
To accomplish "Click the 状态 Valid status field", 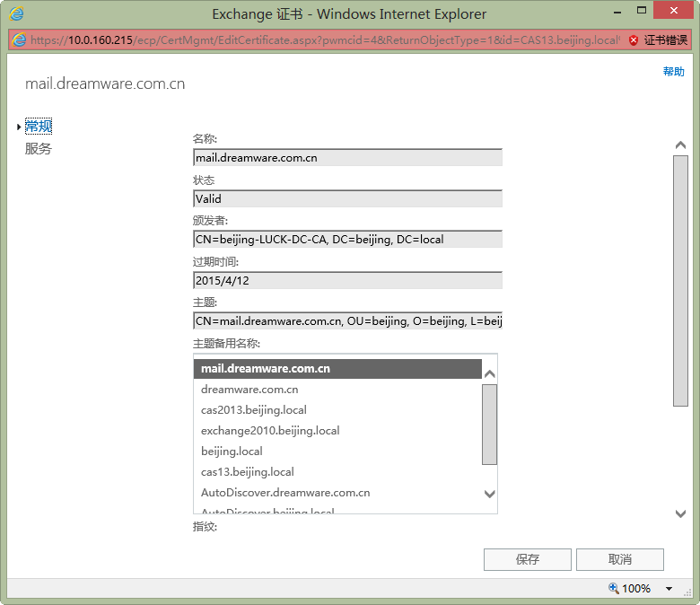I will 348,198.
